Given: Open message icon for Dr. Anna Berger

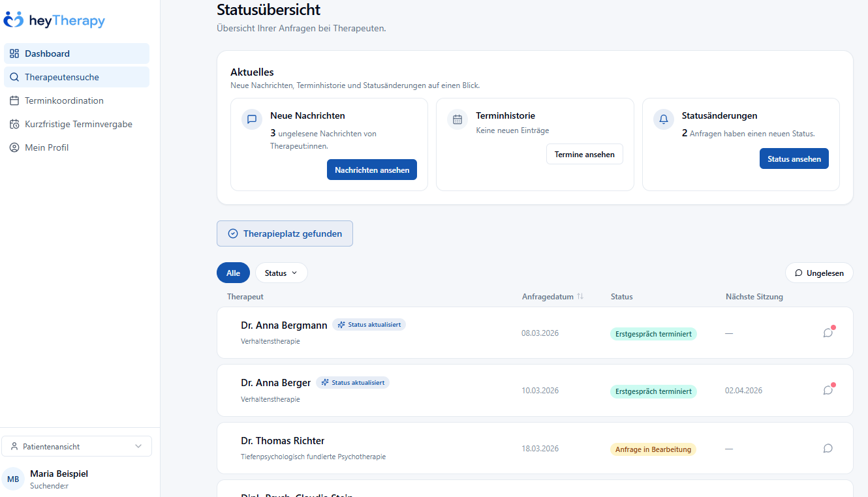Looking at the screenshot, I should click(828, 390).
